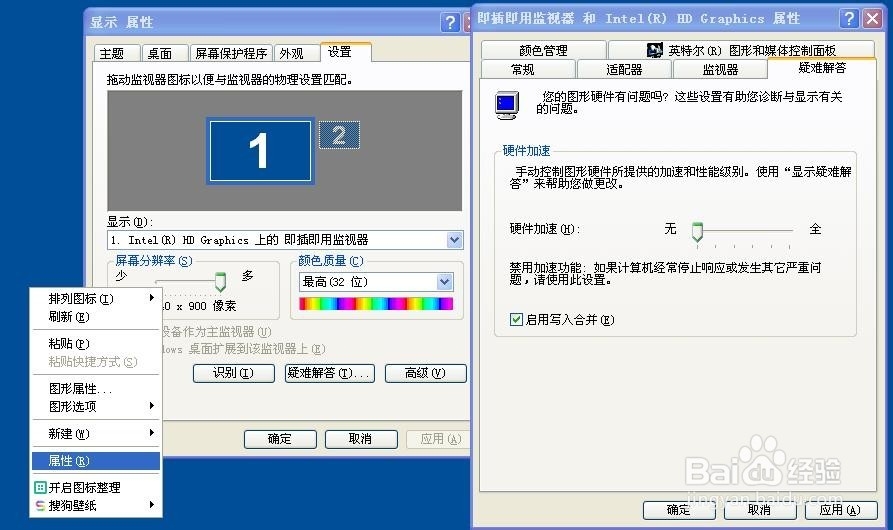This screenshot has width=893, height=530.
Task: Click 取消 in Intel Graphics properties
Action: click(760, 510)
